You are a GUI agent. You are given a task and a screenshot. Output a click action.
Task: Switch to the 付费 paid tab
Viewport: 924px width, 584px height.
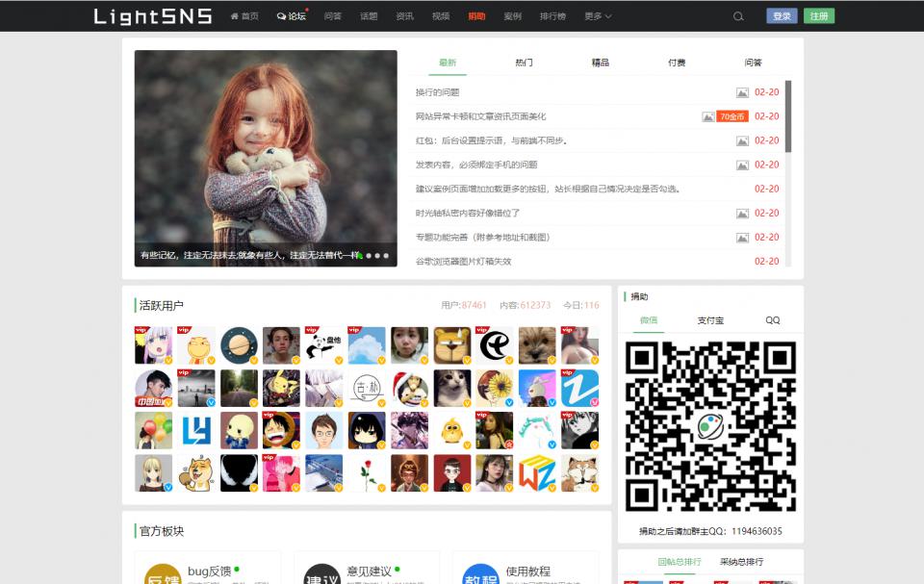click(677, 63)
